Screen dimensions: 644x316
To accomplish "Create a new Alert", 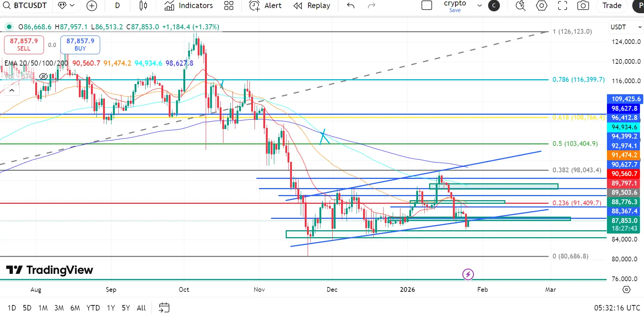I will point(265,5).
